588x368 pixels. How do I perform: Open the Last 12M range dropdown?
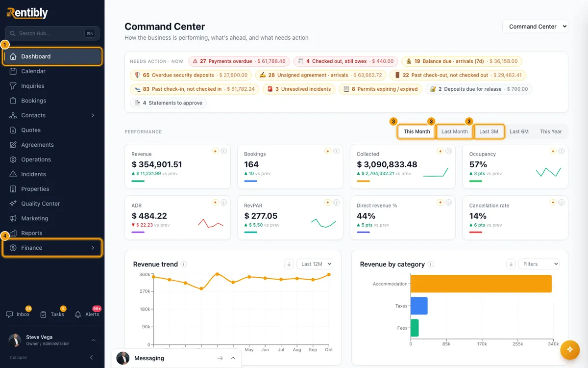pos(315,264)
